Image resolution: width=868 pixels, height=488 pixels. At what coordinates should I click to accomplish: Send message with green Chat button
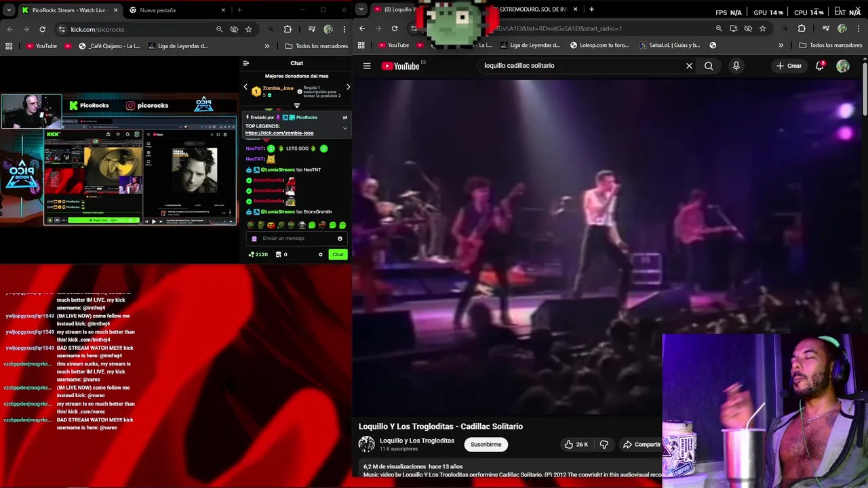(x=338, y=254)
